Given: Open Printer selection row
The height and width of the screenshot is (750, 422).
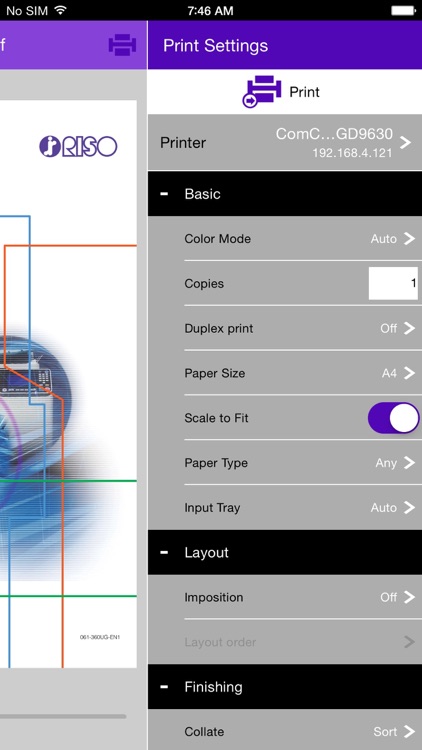Looking at the screenshot, I should coord(285,143).
